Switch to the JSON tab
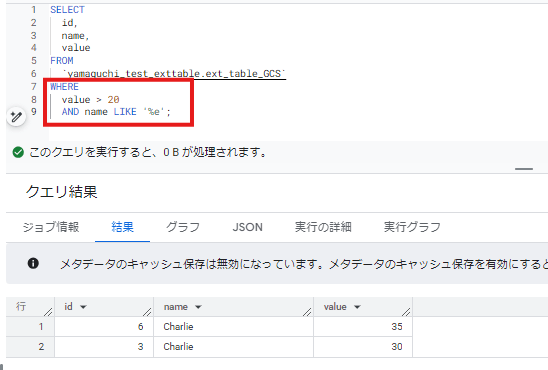This screenshot has width=548, height=370. [x=247, y=227]
